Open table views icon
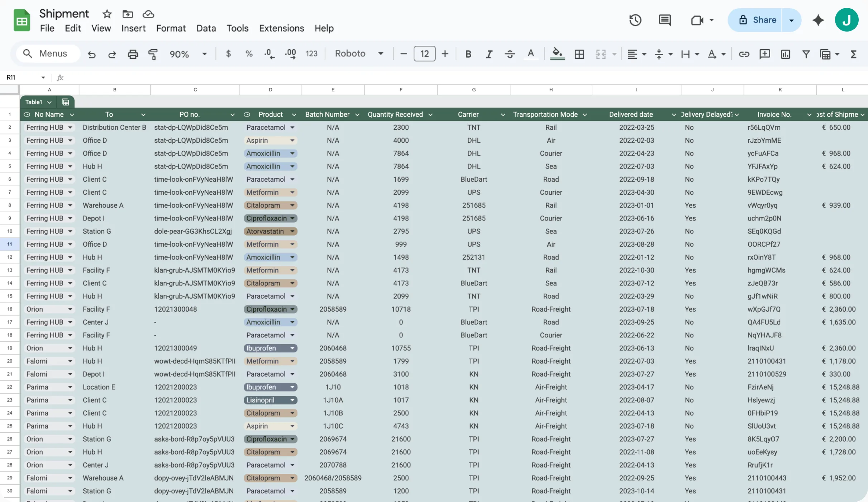Screen dimensions: 868x502 point(825,54)
